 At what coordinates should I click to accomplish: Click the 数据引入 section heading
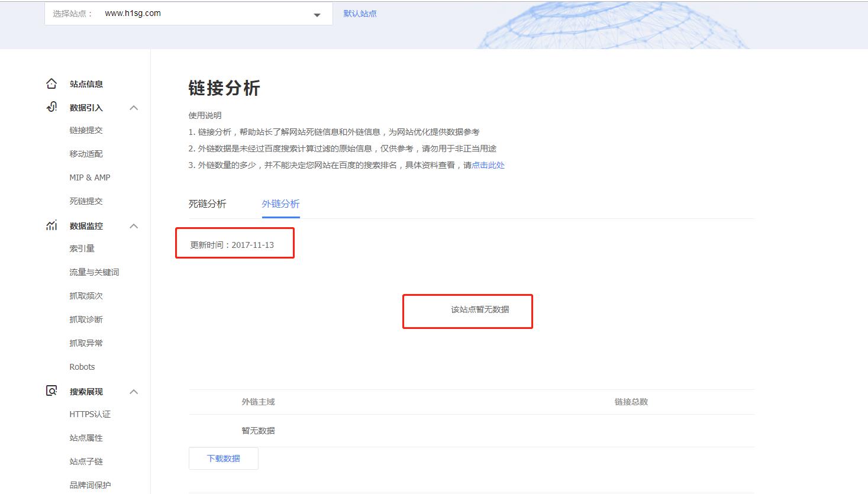86,108
